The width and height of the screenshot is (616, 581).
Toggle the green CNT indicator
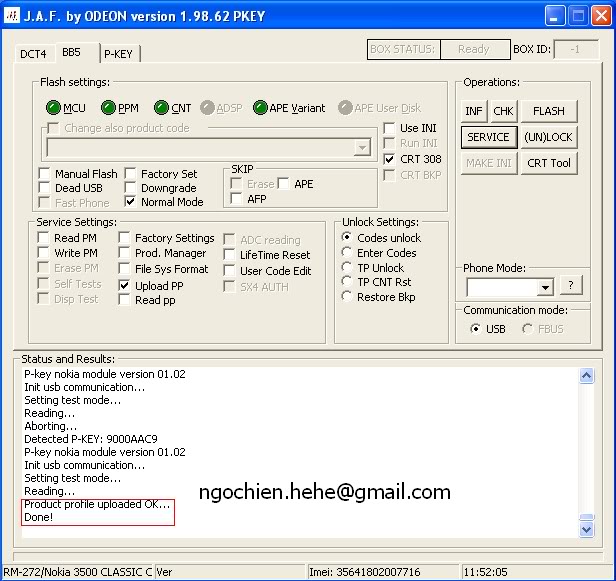tap(161, 108)
